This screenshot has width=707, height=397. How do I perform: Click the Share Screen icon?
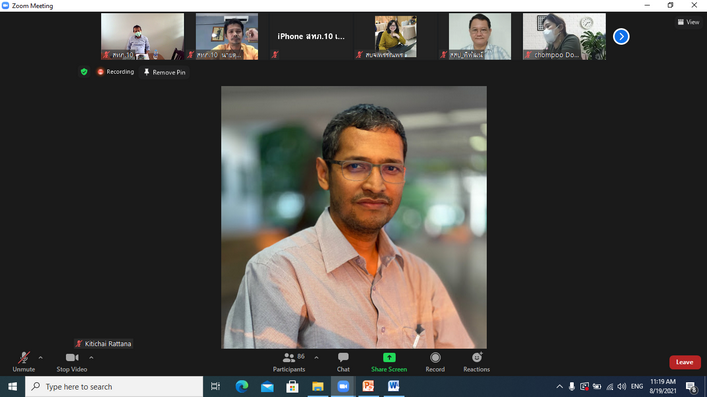(389, 358)
